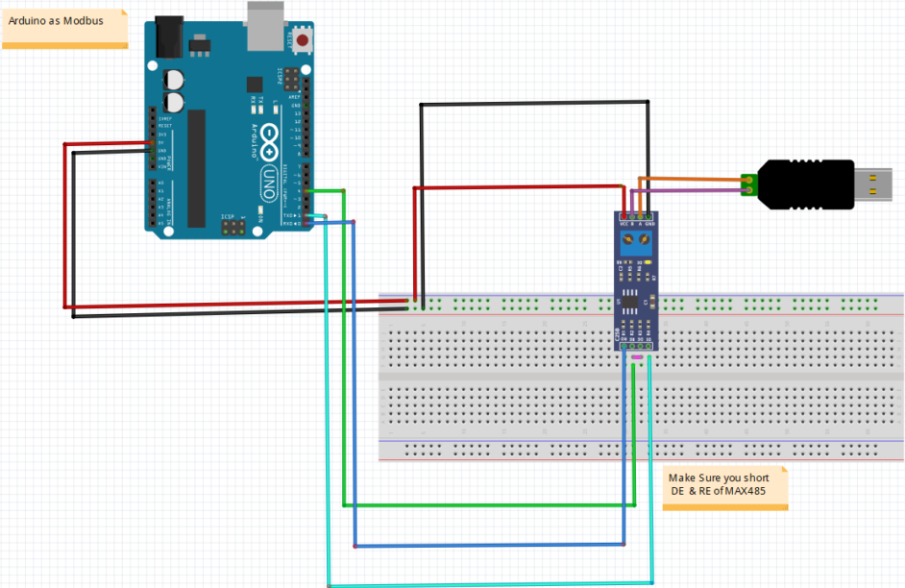Image resolution: width=905 pixels, height=588 pixels.
Task: Select the black wire from Arduino GND pin
Action: (x=73, y=233)
